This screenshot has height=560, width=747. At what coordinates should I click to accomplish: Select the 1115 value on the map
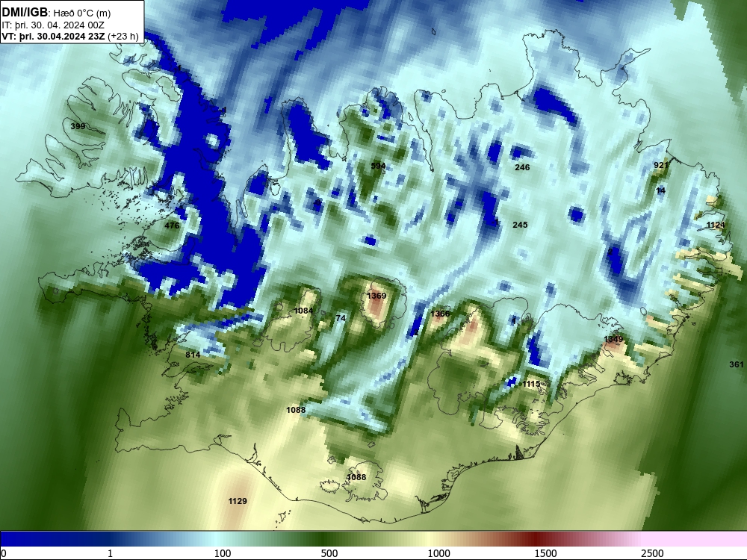pos(531,384)
